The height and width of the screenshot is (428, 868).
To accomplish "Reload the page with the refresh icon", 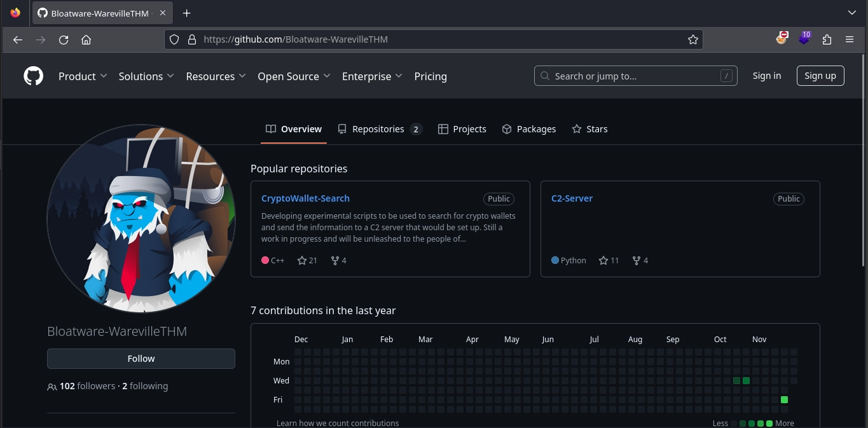I will pyautogui.click(x=64, y=39).
